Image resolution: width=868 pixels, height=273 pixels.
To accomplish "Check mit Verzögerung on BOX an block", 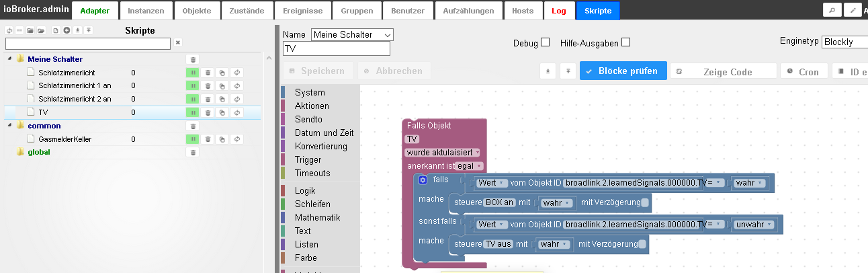I will click(645, 202).
